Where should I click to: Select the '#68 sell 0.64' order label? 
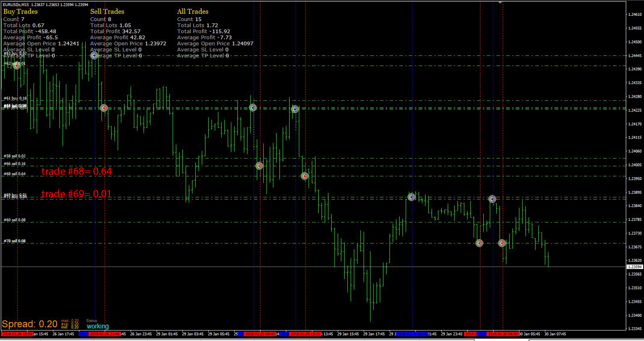pos(14,174)
